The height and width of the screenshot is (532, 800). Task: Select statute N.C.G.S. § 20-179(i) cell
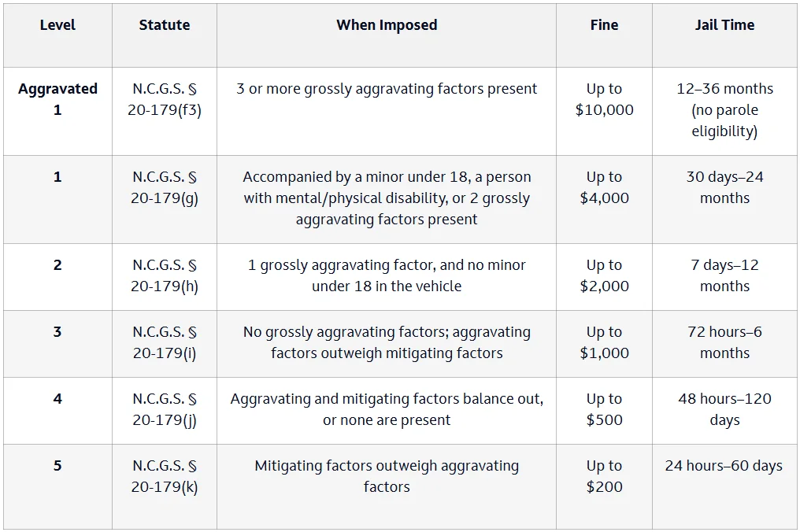click(165, 344)
